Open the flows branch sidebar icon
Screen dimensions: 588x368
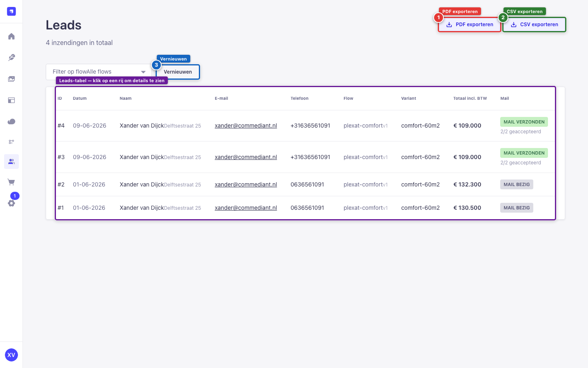[x=11, y=142]
